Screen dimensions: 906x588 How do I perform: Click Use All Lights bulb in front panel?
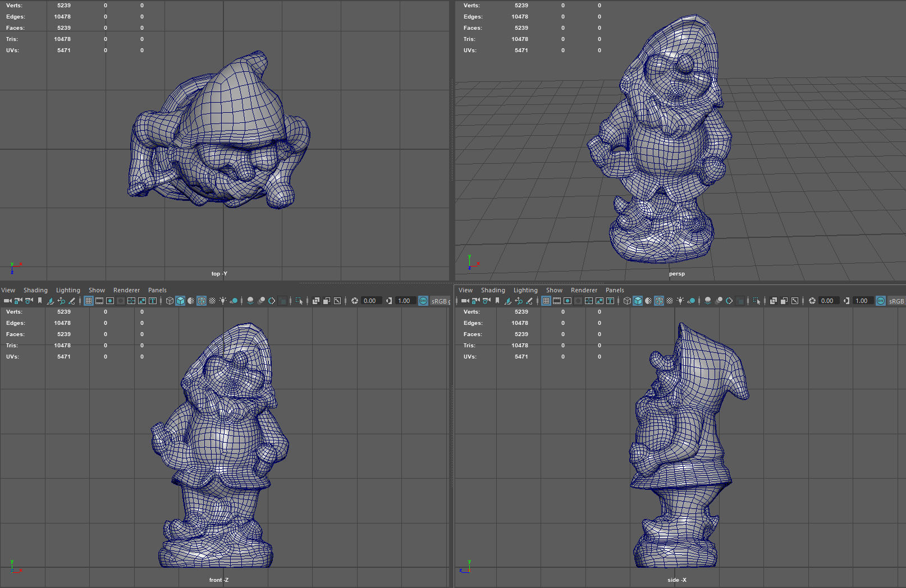click(223, 301)
